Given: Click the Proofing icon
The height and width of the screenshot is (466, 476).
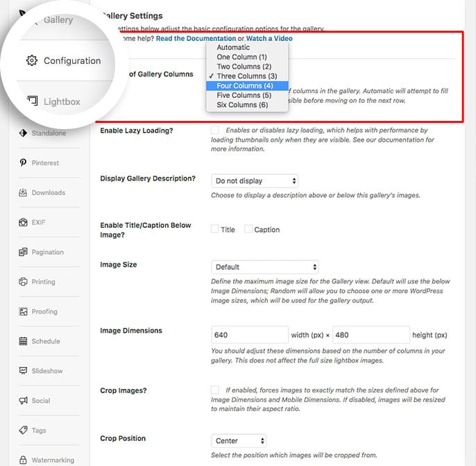Looking at the screenshot, I should [x=23, y=311].
